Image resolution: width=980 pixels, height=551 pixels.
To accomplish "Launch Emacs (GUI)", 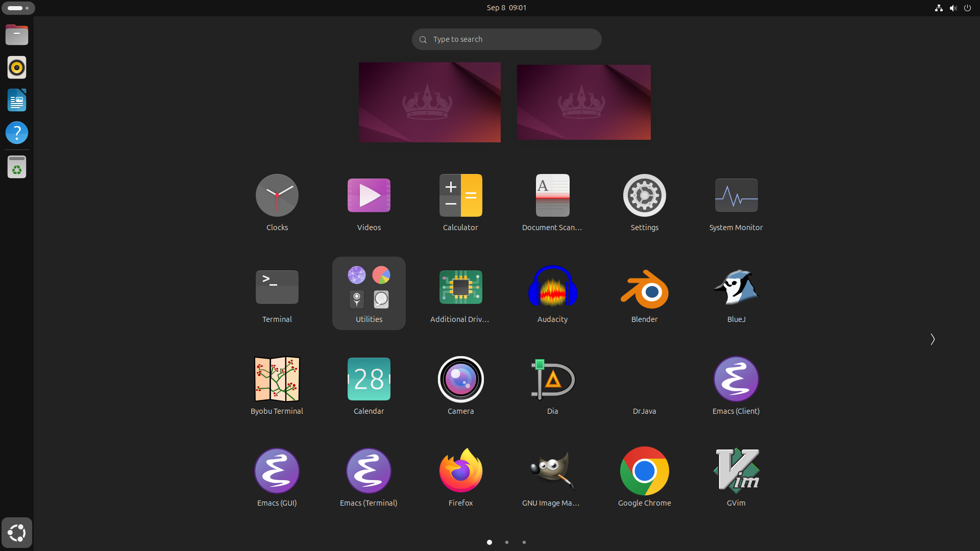I will click(x=277, y=478).
